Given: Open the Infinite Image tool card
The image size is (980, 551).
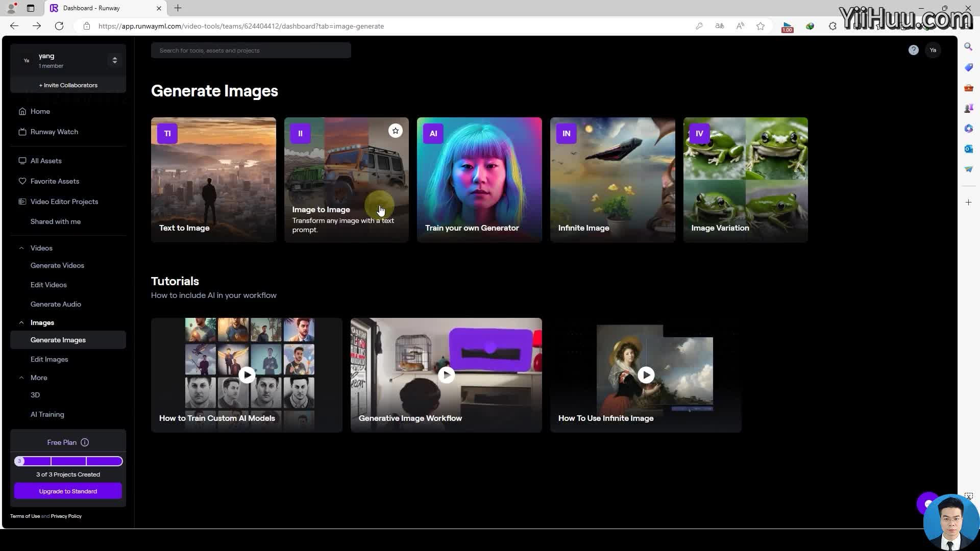Looking at the screenshot, I should click(612, 180).
